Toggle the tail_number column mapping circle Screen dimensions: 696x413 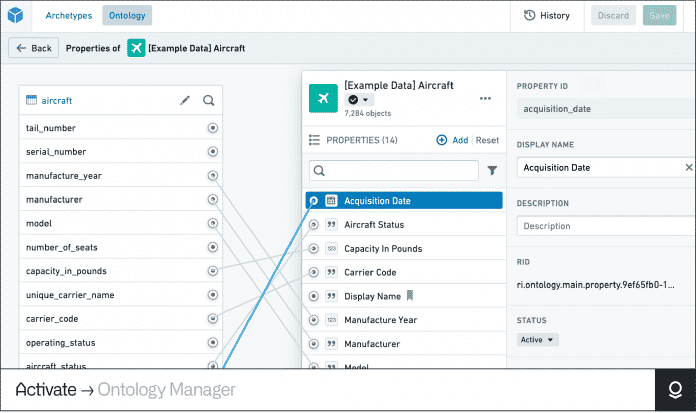213,128
